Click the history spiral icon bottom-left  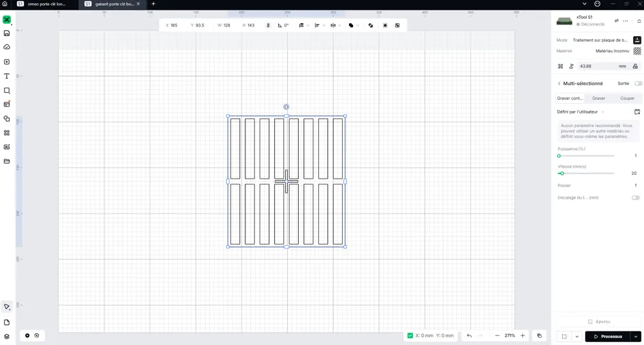point(37,335)
